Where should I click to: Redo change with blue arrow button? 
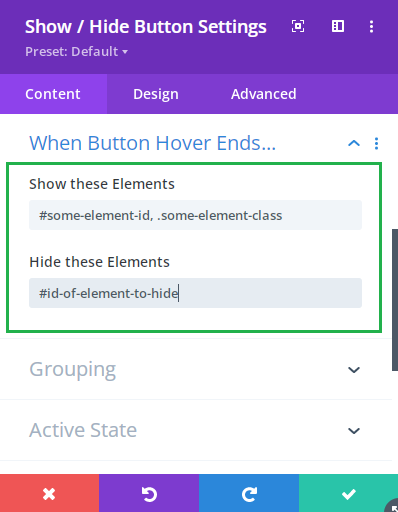249,494
